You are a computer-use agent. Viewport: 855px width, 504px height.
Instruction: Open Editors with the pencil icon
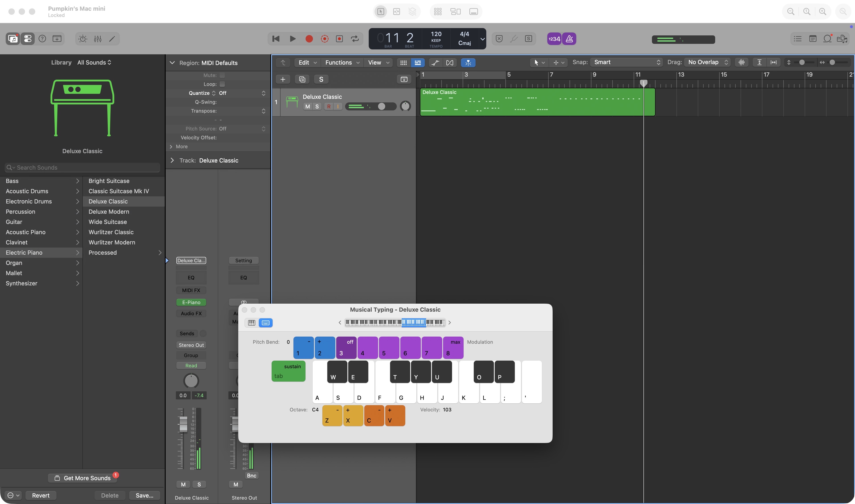tap(112, 39)
